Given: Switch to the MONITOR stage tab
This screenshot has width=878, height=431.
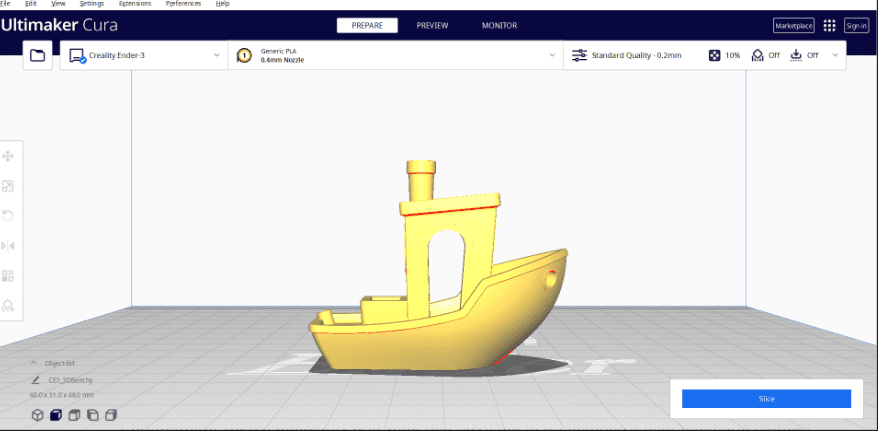Looking at the screenshot, I should 499,26.
